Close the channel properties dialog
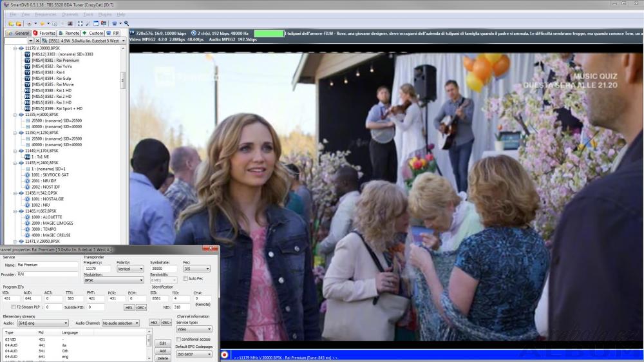The image size is (644, 362). click(x=211, y=249)
